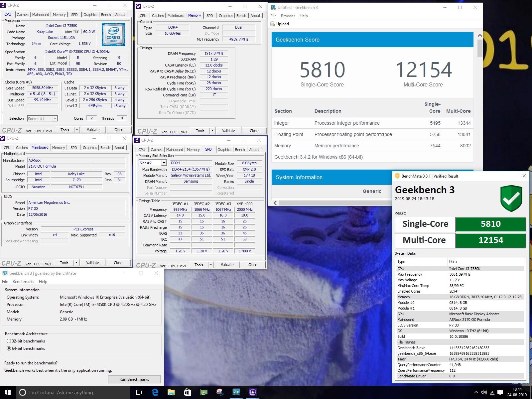The image size is (532, 399).
Task: Click the green circuit board taskbar icon
Action: pos(203,392)
